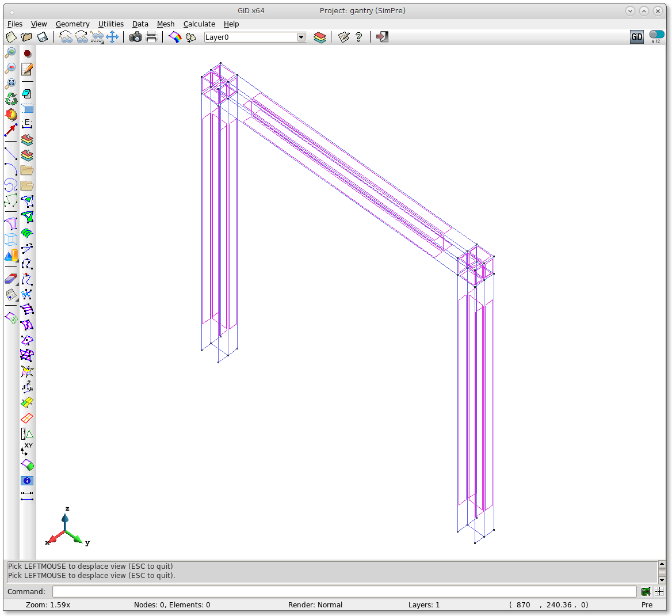Click the red record macro button
Screen dimensions: 672x616
[x=27, y=54]
